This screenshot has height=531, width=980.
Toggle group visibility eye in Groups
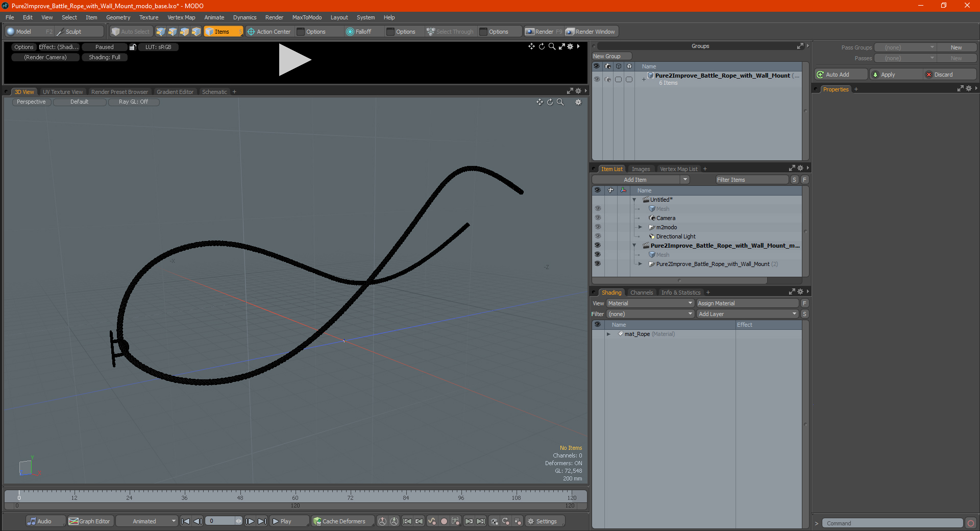click(597, 79)
